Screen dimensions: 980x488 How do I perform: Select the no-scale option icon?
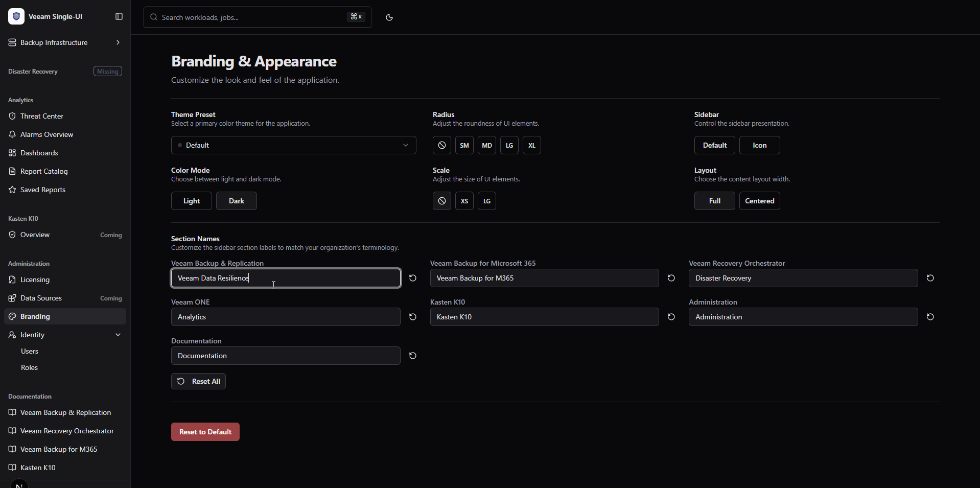click(442, 201)
